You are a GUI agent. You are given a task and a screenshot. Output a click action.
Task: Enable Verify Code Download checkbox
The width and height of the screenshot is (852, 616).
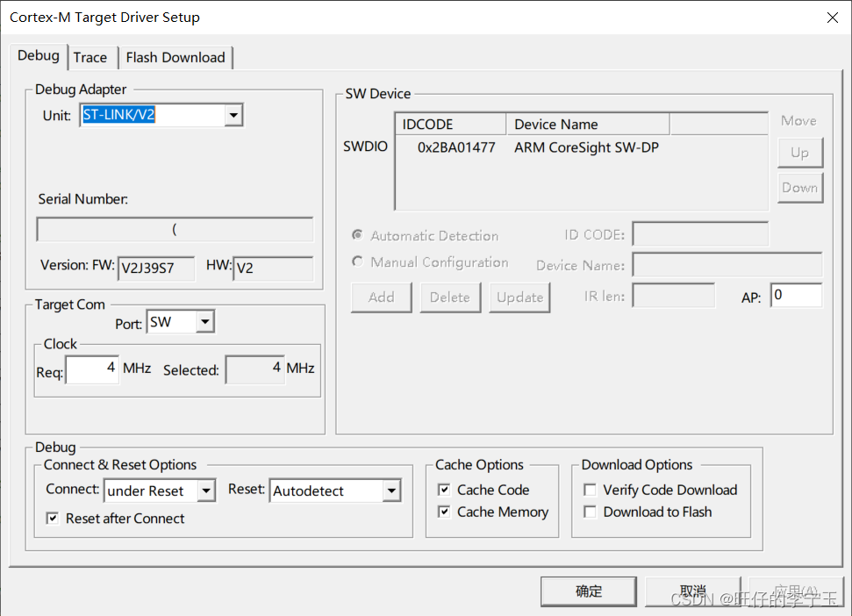tap(591, 490)
